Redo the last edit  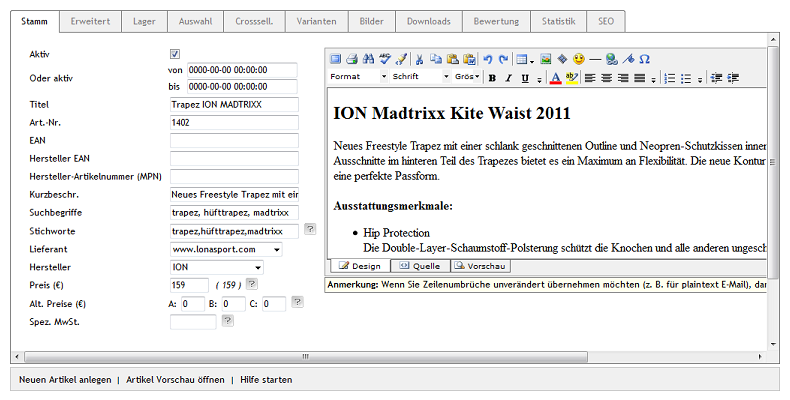(503, 59)
